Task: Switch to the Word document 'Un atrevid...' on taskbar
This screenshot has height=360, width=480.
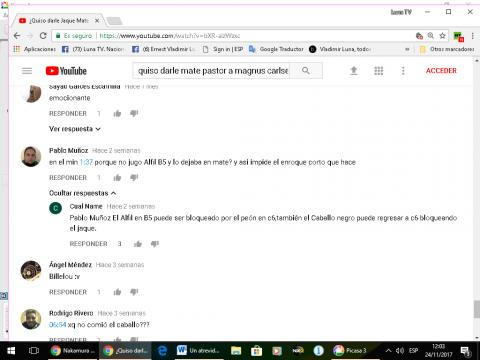Action: coord(198,351)
